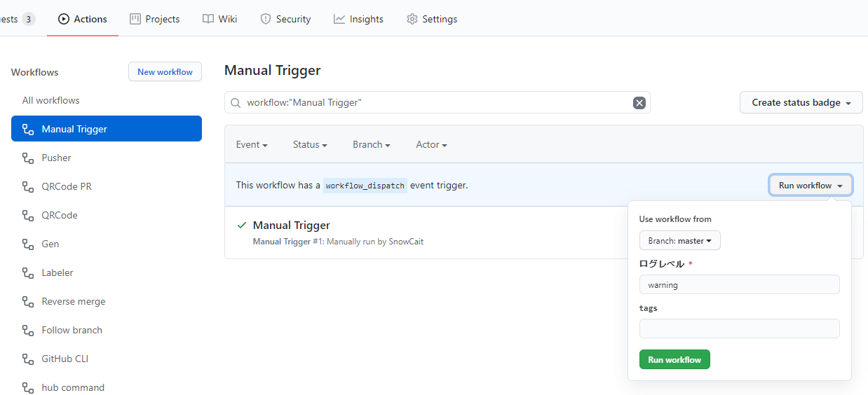Click the workflow filter search field
Image resolution: width=868 pixels, height=395 pixels.
437,102
